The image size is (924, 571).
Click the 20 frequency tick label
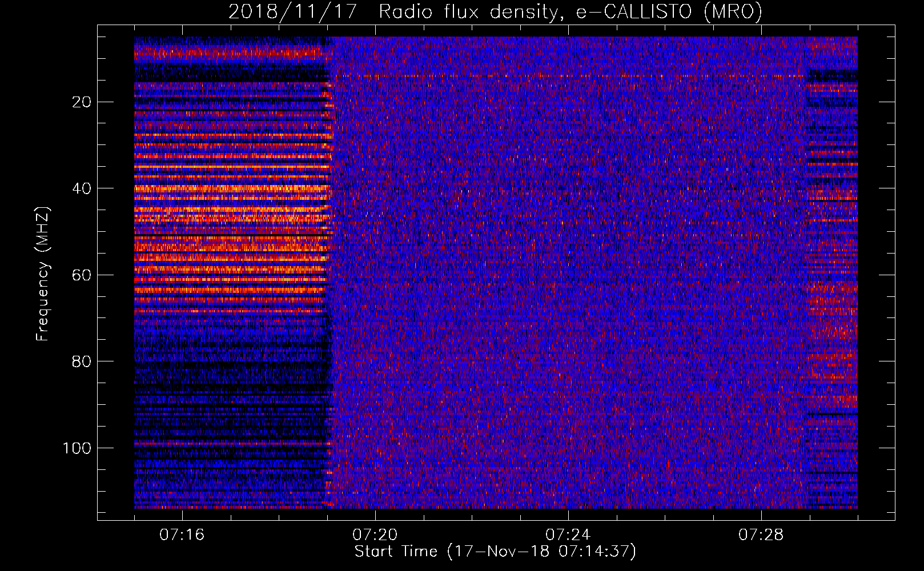[x=82, y=102]
